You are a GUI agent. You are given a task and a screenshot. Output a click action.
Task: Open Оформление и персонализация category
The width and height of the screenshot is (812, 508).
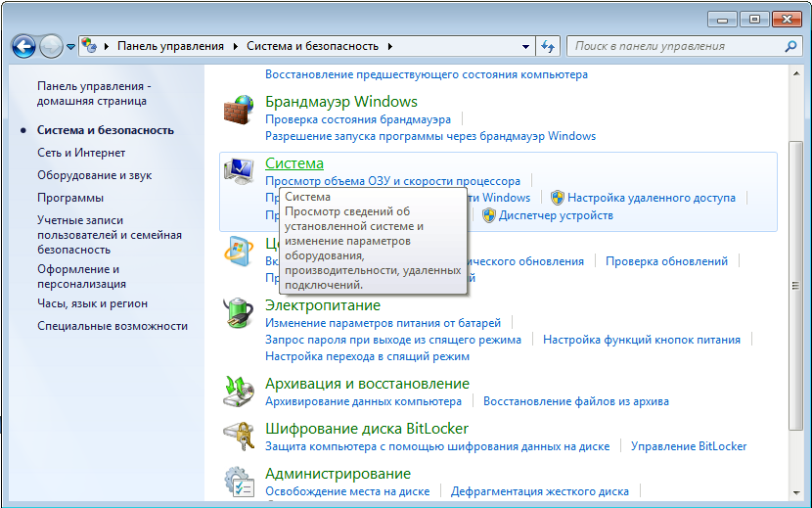tap(81, 276)
